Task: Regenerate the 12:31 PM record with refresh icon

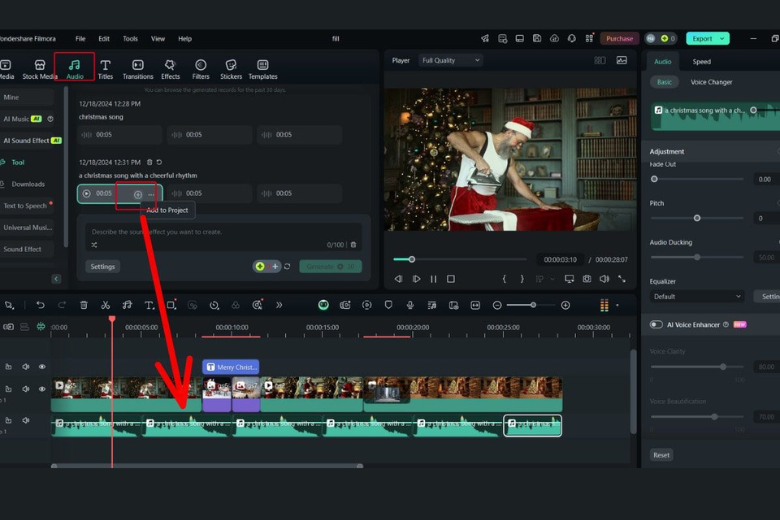Action: click(x=159, y=162)
